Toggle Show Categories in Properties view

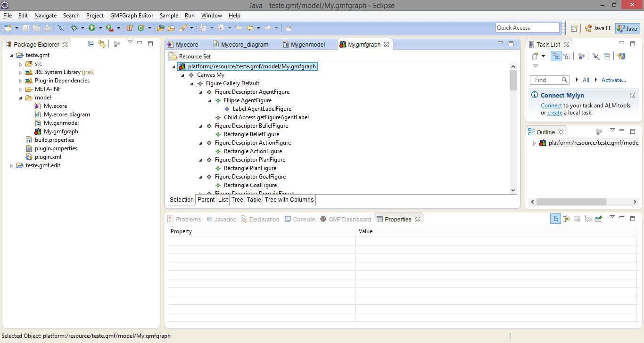click(556, 219)
